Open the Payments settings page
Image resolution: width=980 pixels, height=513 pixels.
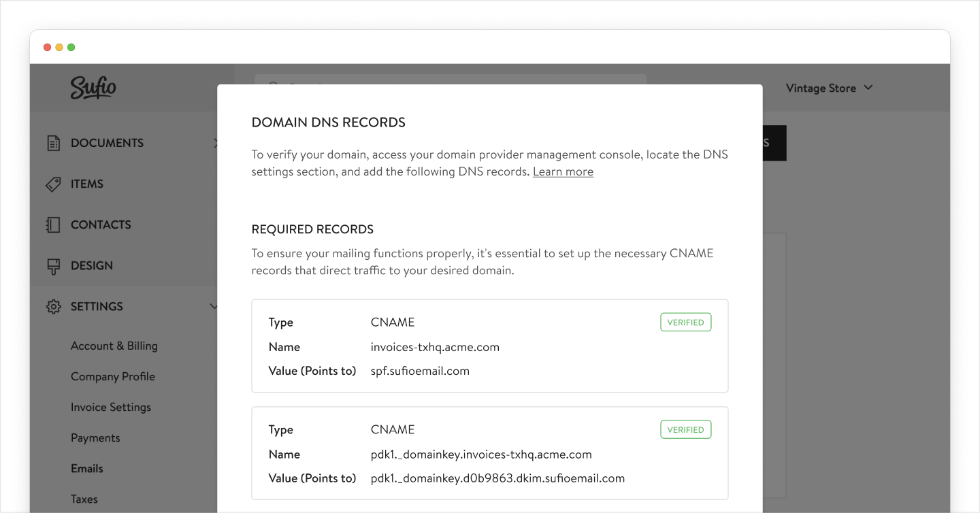click(x=95, y=437)
